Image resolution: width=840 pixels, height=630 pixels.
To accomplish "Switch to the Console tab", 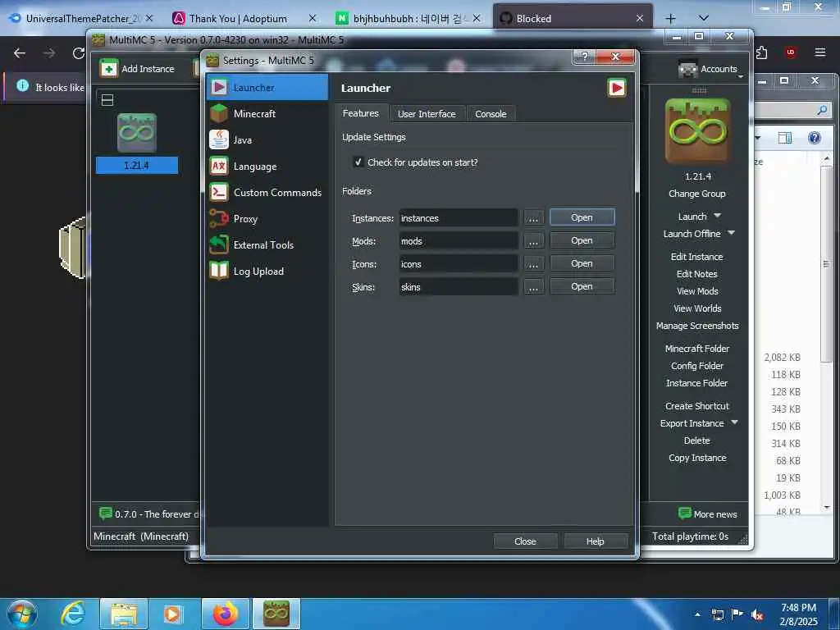I will (x=491, y=114).
